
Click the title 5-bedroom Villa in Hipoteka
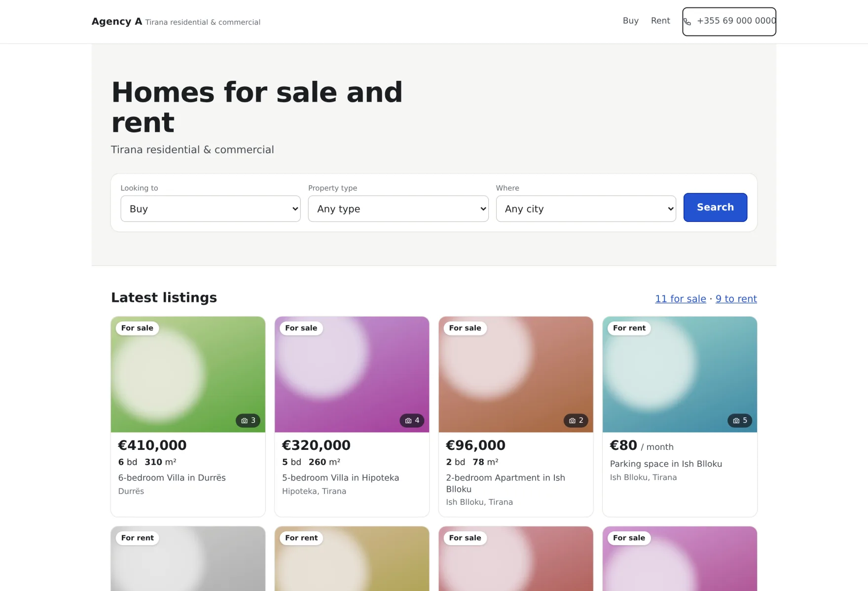click(x=341, y=478)
